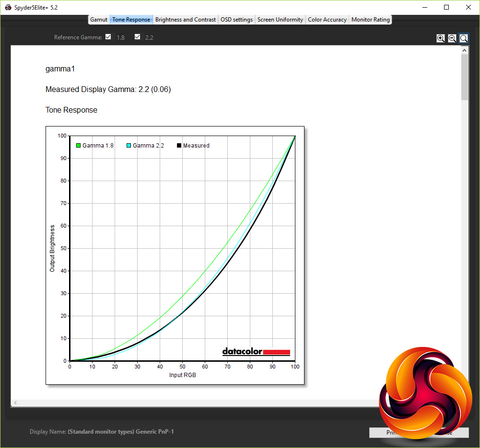Image resolution: width=480 pixels, height=448 pixels.
Task: Click the Spyder5Elite app icon in title bar
Action: pos(8,7)
